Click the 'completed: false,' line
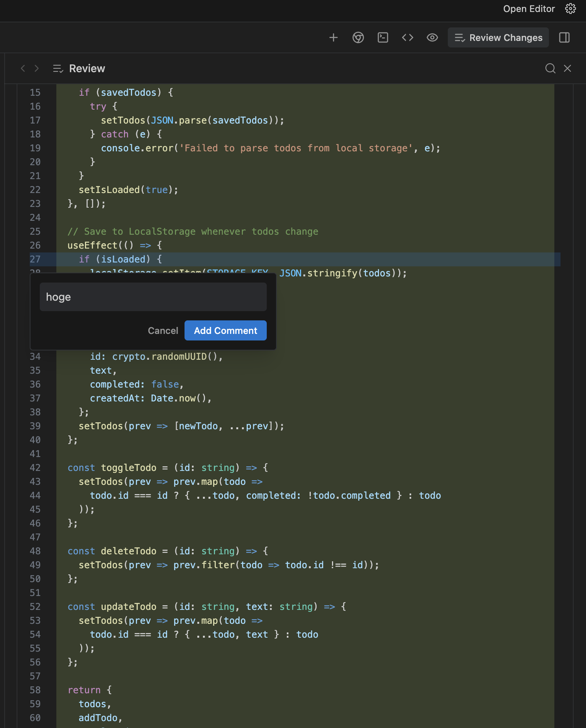 click(137, 384)
